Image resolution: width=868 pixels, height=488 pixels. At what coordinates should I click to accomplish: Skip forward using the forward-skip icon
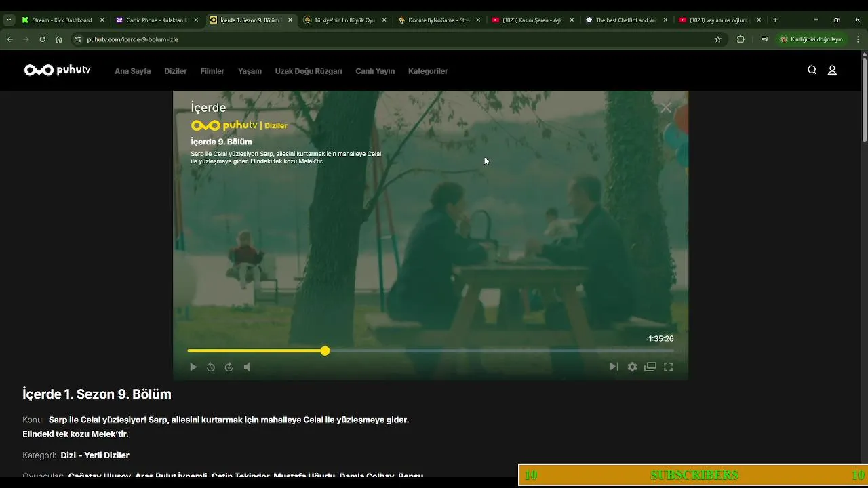tap(229, 367)
